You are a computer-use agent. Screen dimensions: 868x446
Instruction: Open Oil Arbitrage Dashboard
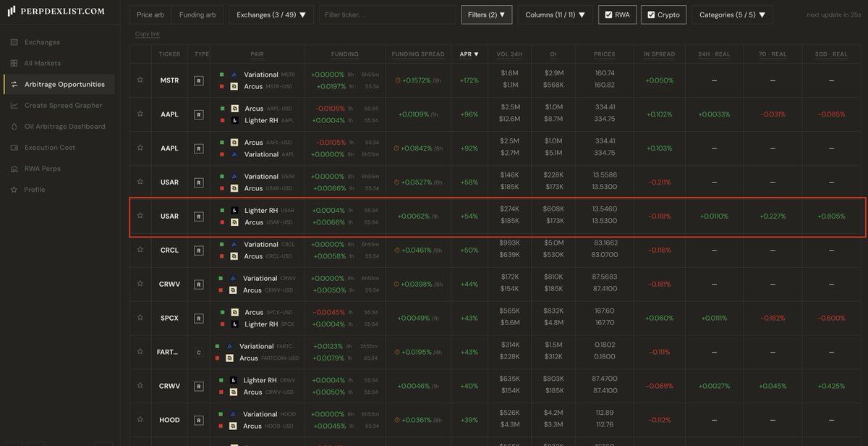coord(64,126)
